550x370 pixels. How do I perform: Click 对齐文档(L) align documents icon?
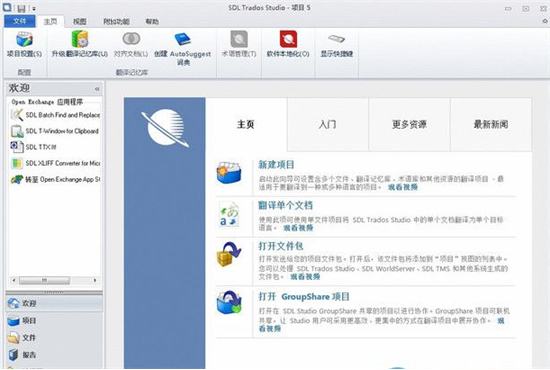[x=131, y=39]
